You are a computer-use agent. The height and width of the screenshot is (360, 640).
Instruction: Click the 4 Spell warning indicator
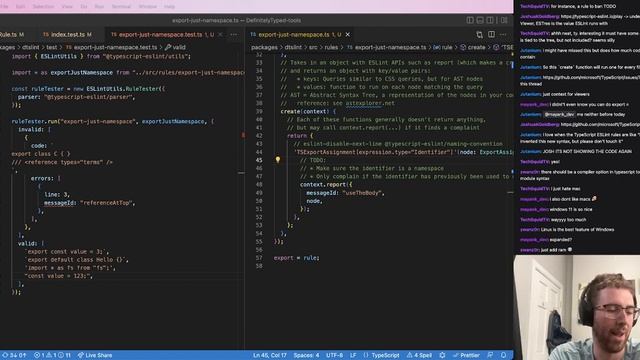pyautogui.click(x=419, y=355)
